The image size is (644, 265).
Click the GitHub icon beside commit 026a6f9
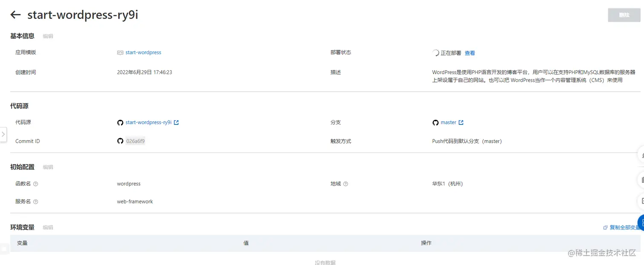click(120, 141)
